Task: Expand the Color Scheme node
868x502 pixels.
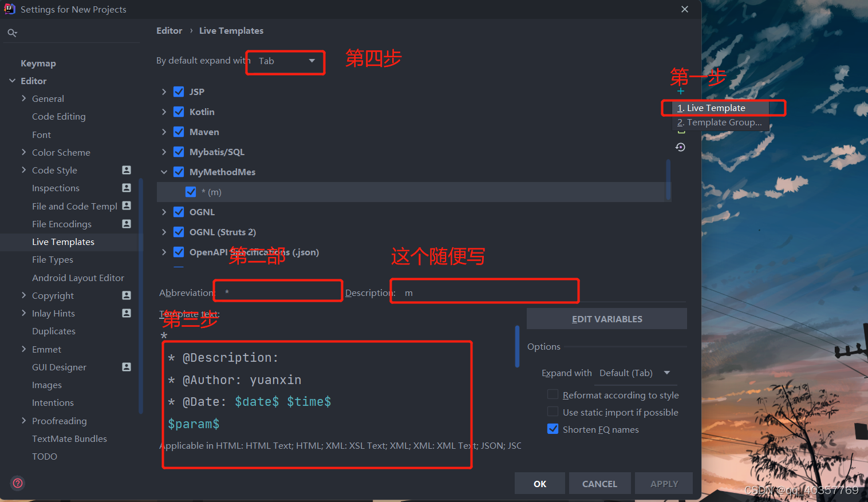Action: pos(23,152)
